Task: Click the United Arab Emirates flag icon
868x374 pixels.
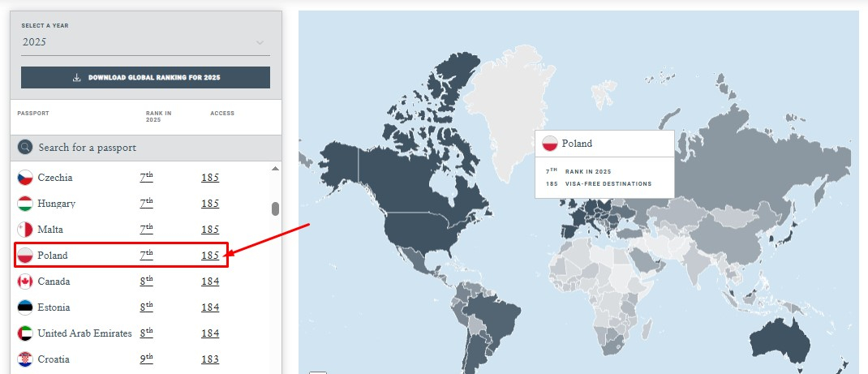Action: [25, 333]
